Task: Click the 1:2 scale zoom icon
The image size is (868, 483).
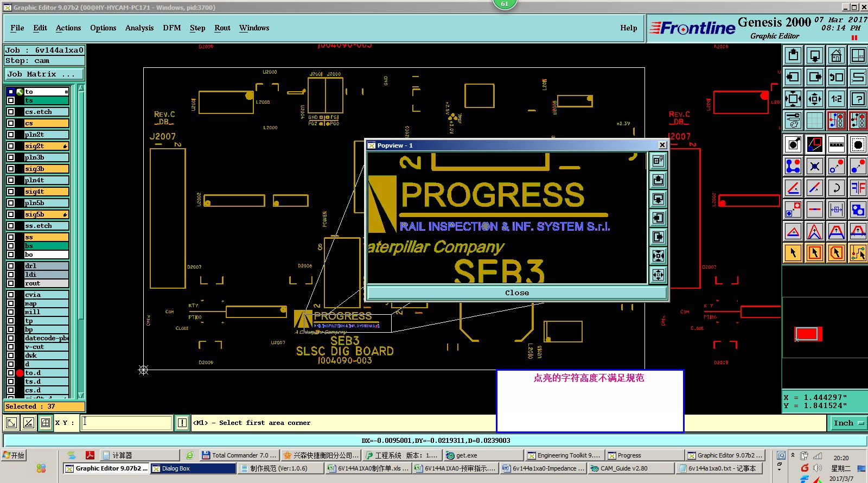Action: click(x=837, y=99)
